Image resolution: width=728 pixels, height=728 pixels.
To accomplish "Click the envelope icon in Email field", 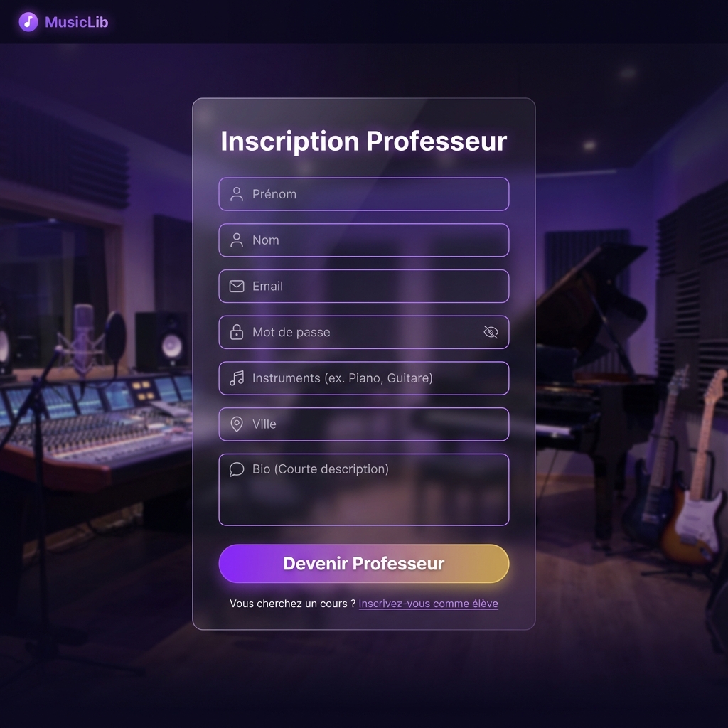I will click(x=236, y=286).
